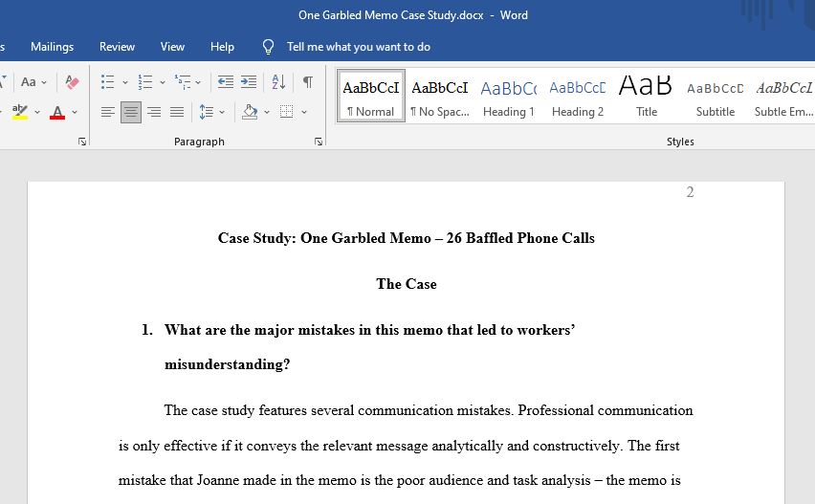Open line and paragraph spacing options

[x=211, y=112]
